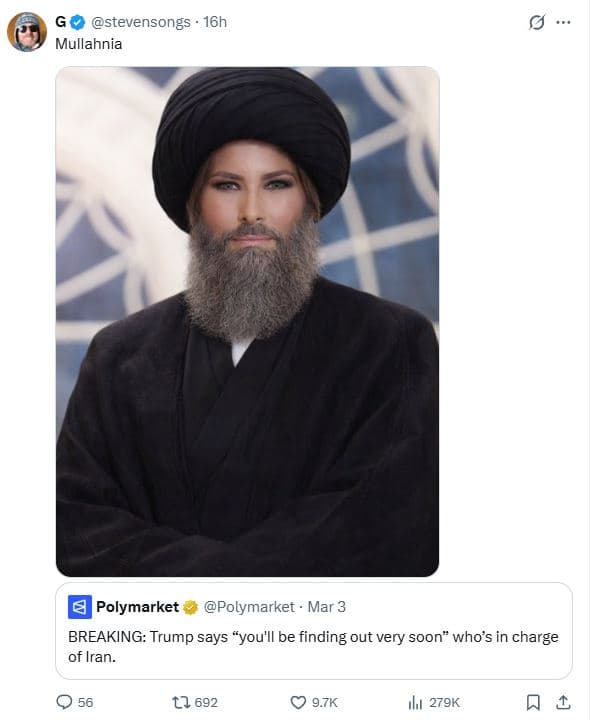Click the reply speech bubble icon

[64, 702]
